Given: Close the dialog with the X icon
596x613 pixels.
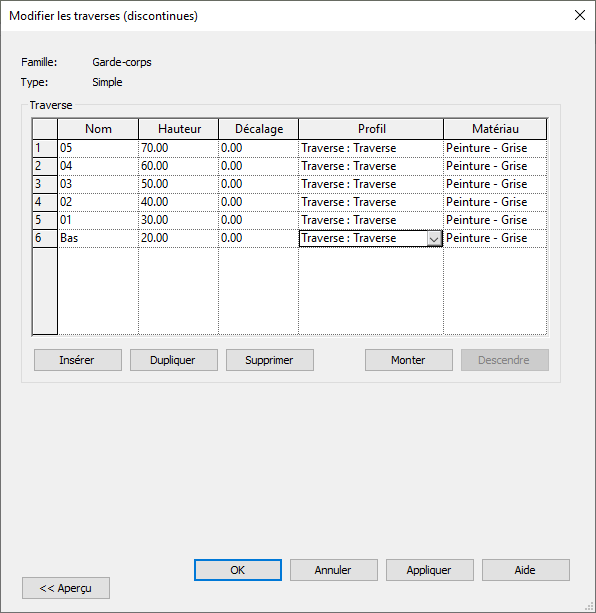Looking at the screenshot, I should click(580, 15).
